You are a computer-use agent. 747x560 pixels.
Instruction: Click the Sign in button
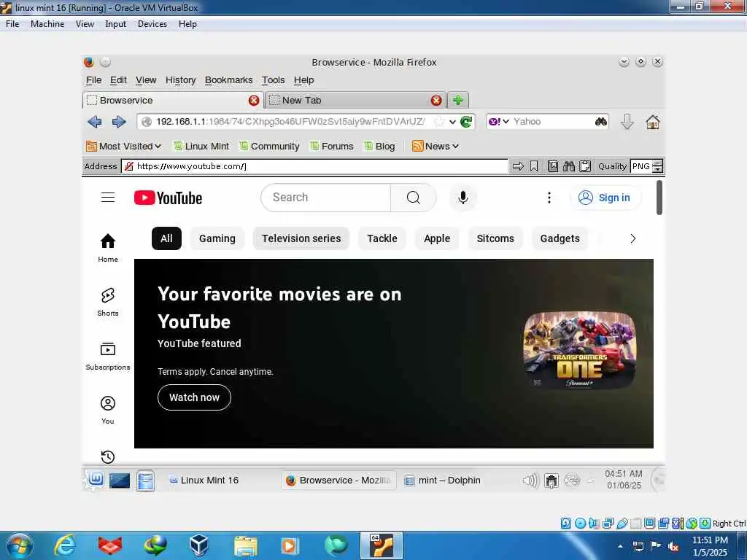point(605,198)
